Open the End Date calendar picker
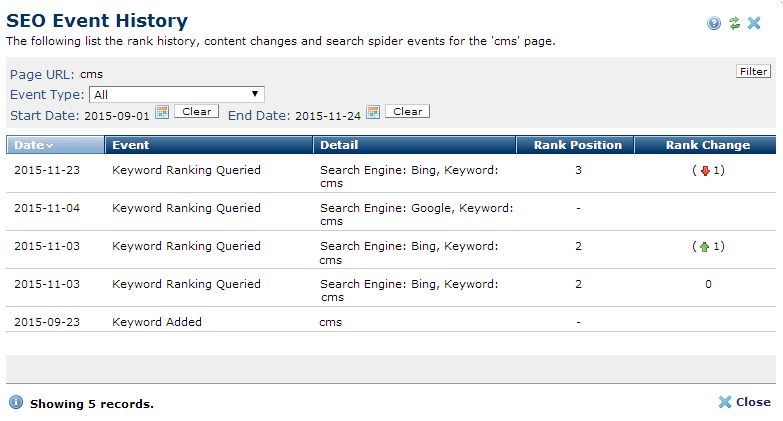 373,111
